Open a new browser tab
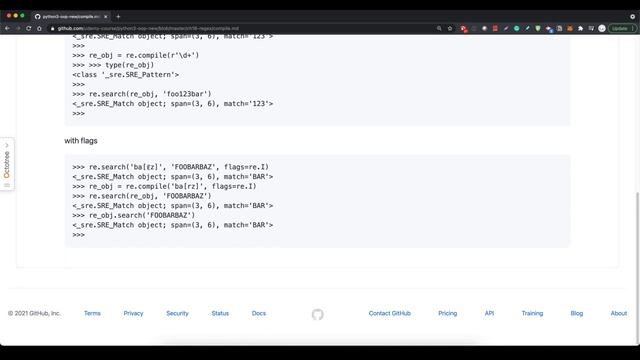 point(118,17)
